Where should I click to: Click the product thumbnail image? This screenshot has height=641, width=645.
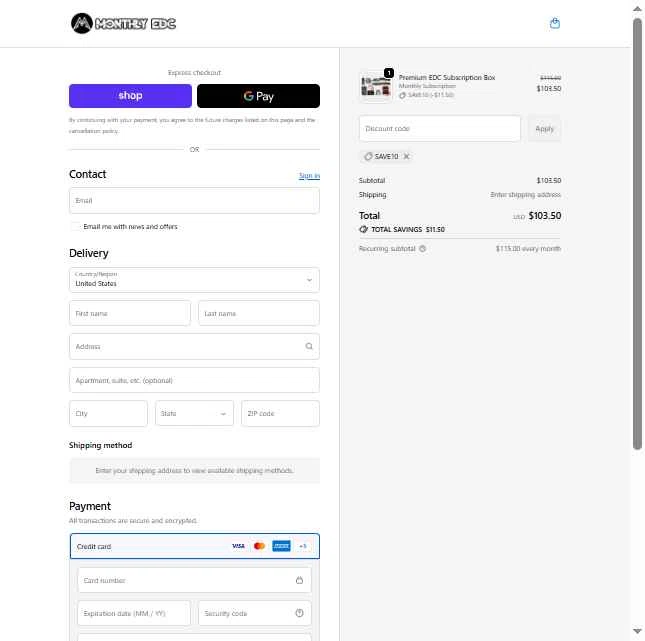coord(376,86)
